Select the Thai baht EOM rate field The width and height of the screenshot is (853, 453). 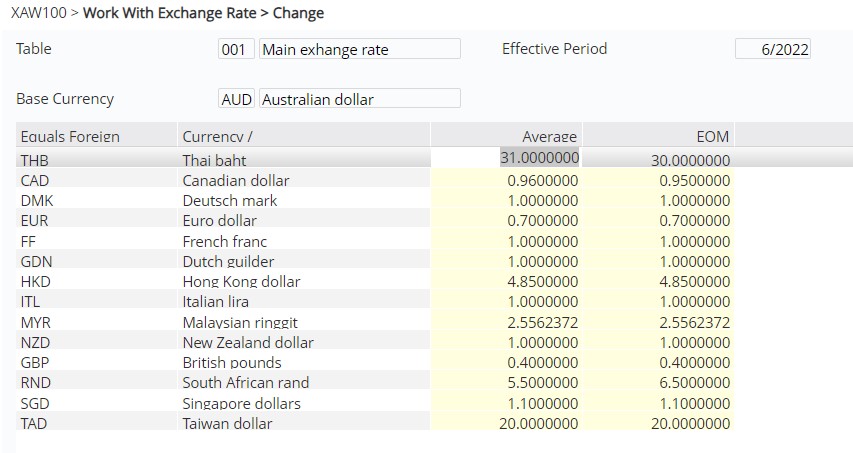(658, 160)
